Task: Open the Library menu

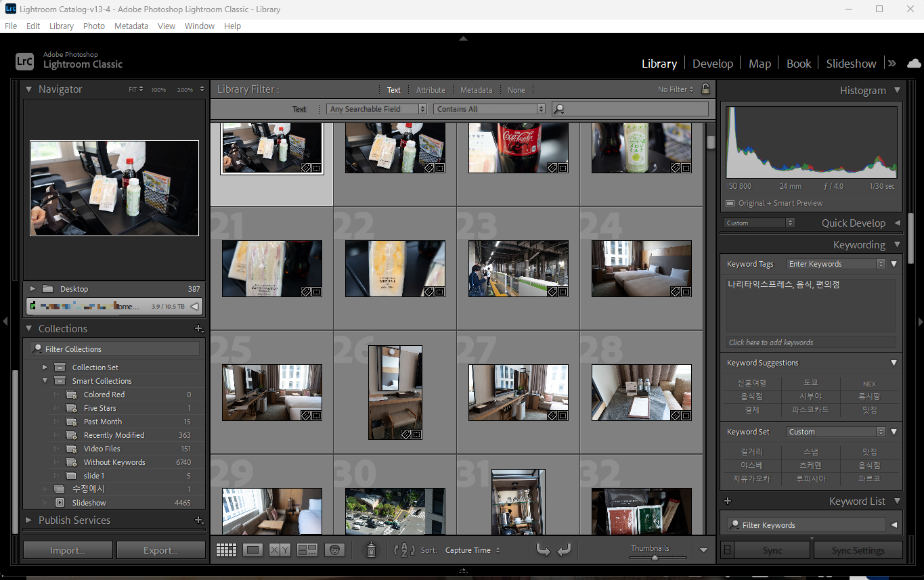Action: [61, 26]
